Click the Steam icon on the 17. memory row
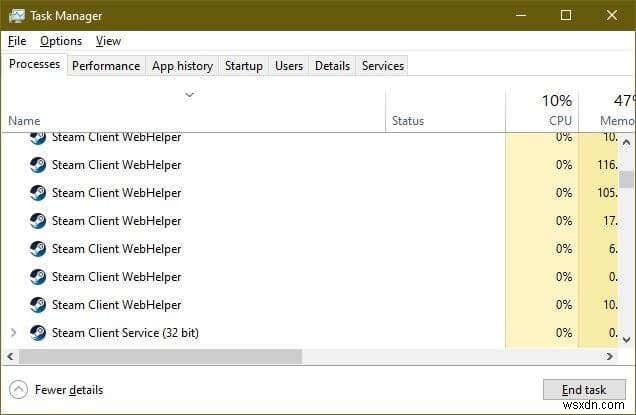Image resolution: width=636 pixels, height=415 pixels. click(38, 221)
